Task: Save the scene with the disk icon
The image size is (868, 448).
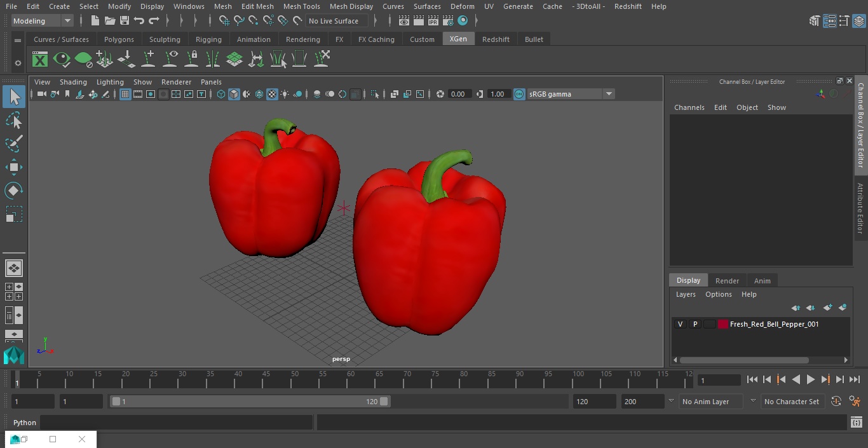Action: 125,21
